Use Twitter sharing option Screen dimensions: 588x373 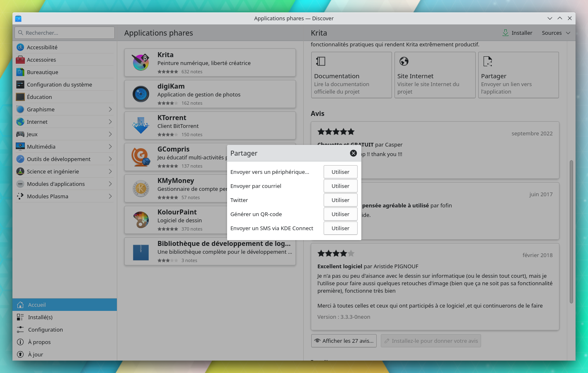point(340,200)
